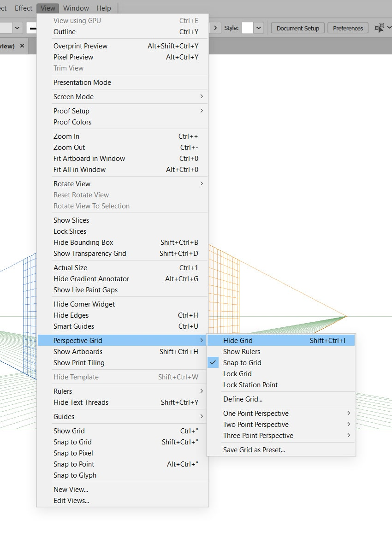Image resolution: width=392 pixels, height=544 pixels.
Task: Open the Help menu
Action: [x=103, y=8]
